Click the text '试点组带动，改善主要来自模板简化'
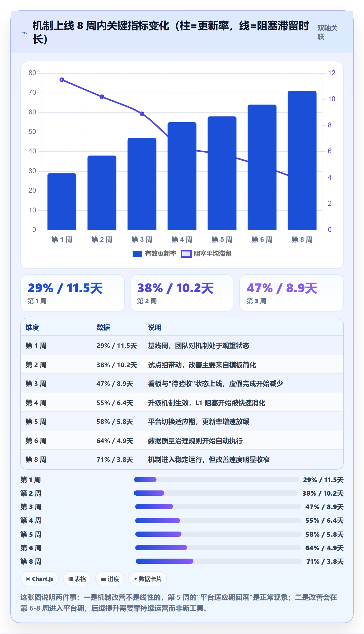The width and height of the screenshot is (364, 634). pyautogui.click(x=202, y=365)
